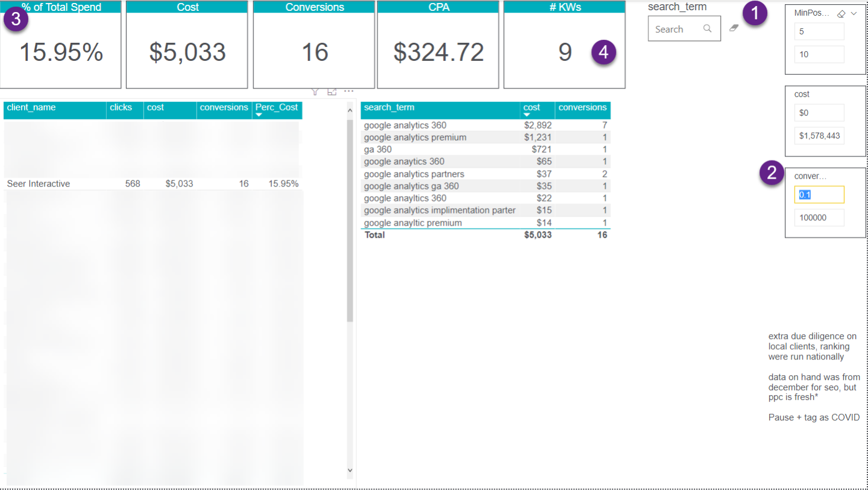Click the focus mode icon above client table
Screen dimensions: 868x491
pyautogui.click(x=332, y=92)
